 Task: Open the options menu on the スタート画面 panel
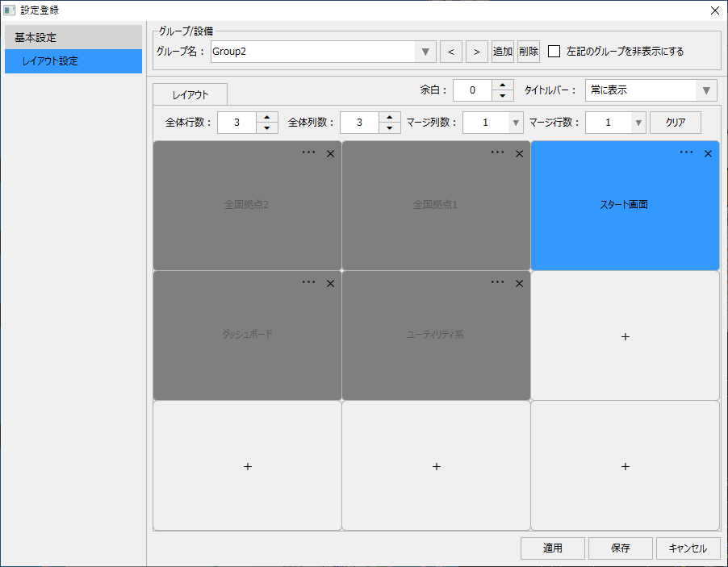tap(687, 152)
